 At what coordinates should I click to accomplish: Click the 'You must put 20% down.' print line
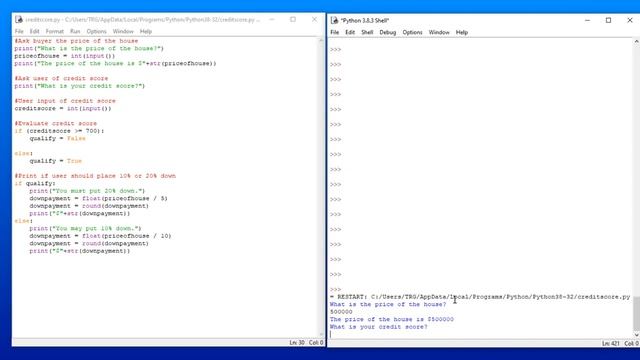(x=87, y=191)
